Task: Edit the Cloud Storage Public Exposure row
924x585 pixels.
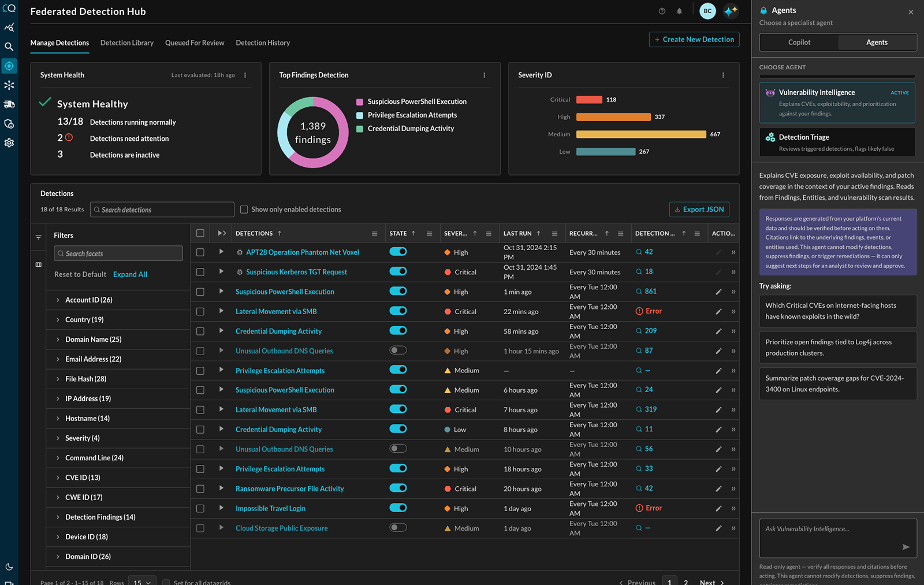Action: click(718, 528)
